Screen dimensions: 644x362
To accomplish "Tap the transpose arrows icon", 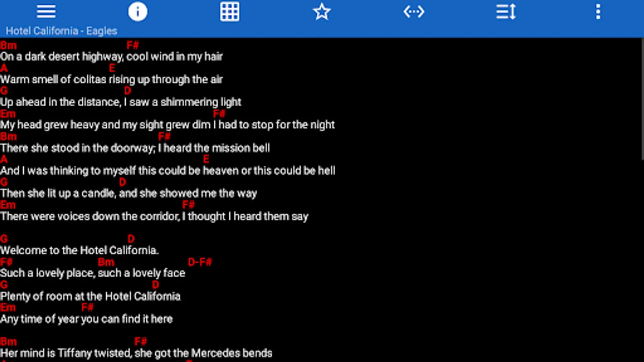I will (x=414, y=12).
